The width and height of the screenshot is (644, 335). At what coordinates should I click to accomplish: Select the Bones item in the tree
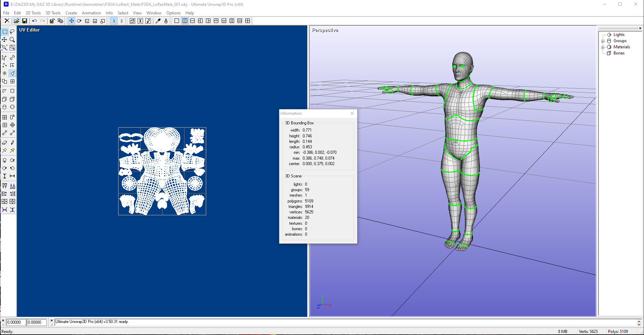pyautogui.click(x=619, y=53)
